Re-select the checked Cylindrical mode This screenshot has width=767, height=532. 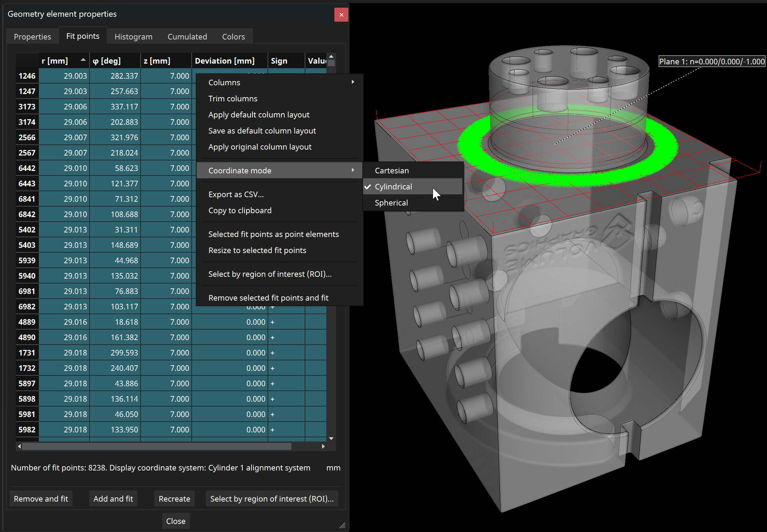[x=393, y=187]
